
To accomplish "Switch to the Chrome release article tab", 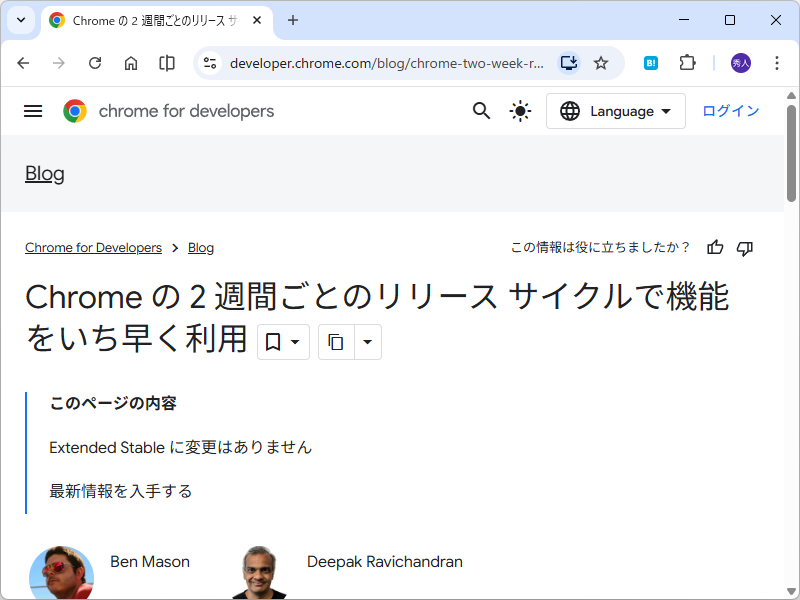I will point(140,20).
